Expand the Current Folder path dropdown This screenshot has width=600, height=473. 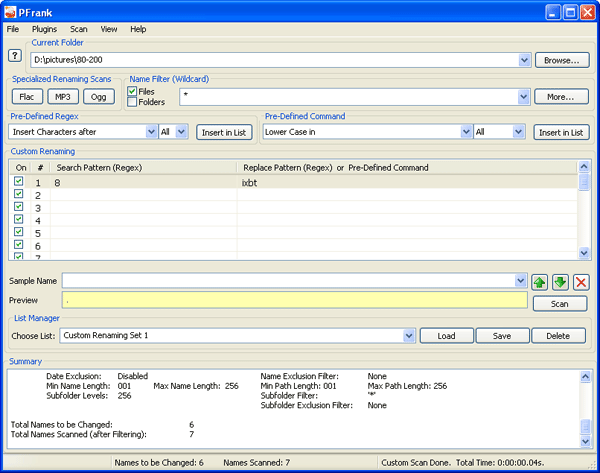pos(525,61)
